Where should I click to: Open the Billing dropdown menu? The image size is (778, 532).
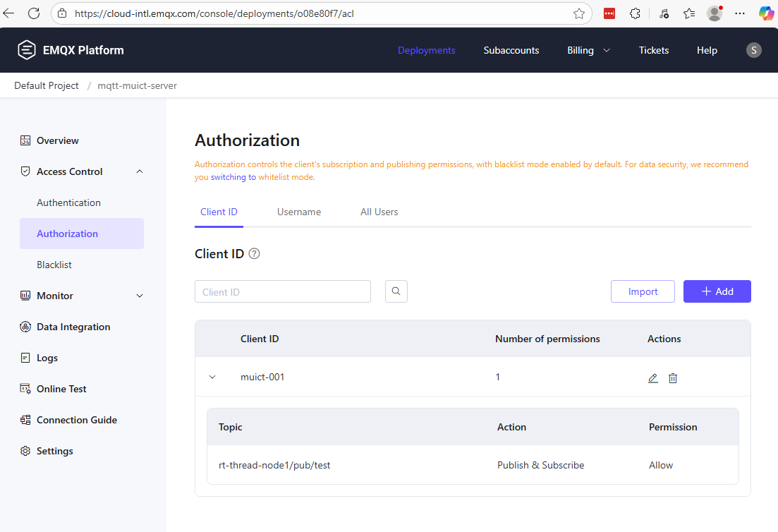(x=588, y=50)
